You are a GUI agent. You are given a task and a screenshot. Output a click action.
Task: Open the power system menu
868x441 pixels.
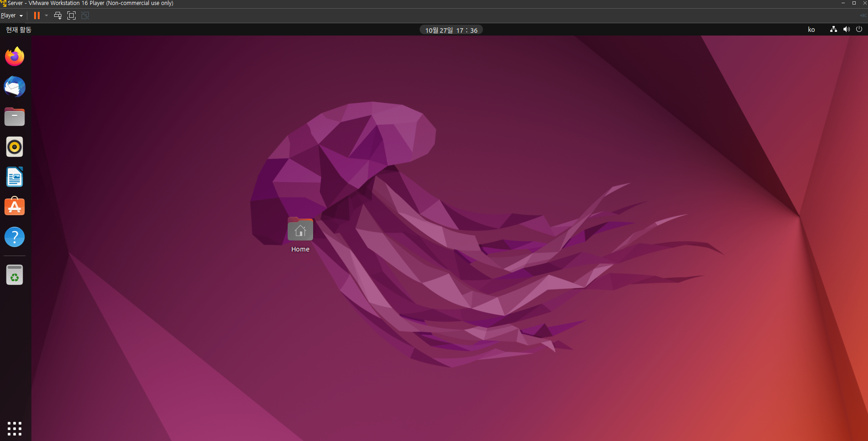pyautogui.click(x=859, y=29)
